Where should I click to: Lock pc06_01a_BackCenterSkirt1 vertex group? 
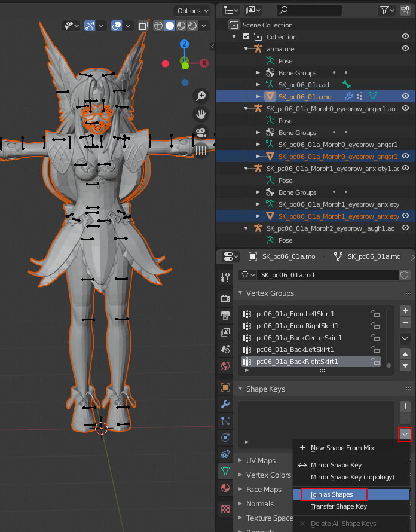(375, 338)
